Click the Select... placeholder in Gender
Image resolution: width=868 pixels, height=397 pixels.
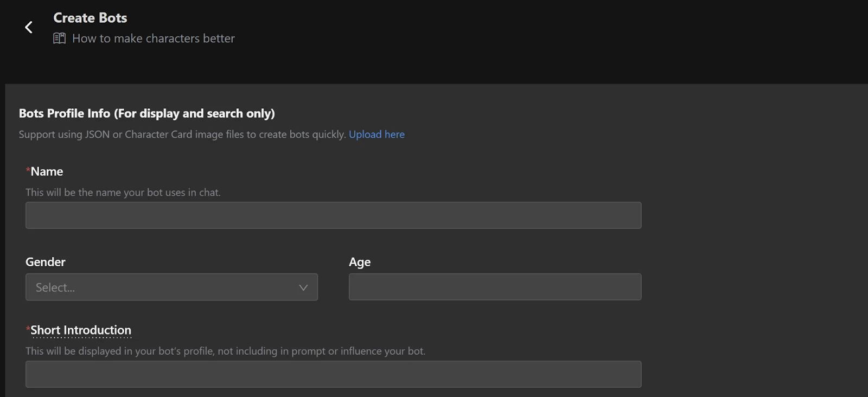coord(55,287)
